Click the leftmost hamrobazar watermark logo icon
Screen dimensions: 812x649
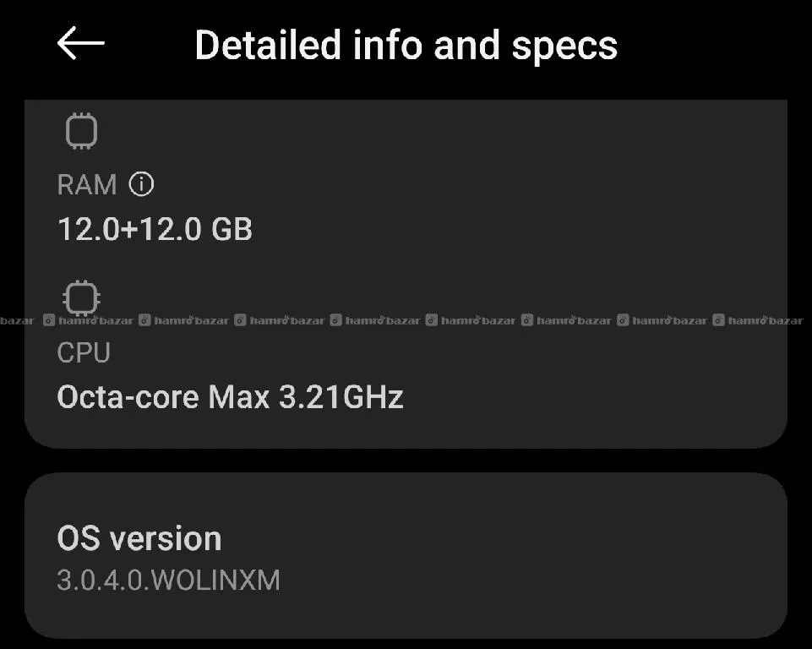(49, 321)
